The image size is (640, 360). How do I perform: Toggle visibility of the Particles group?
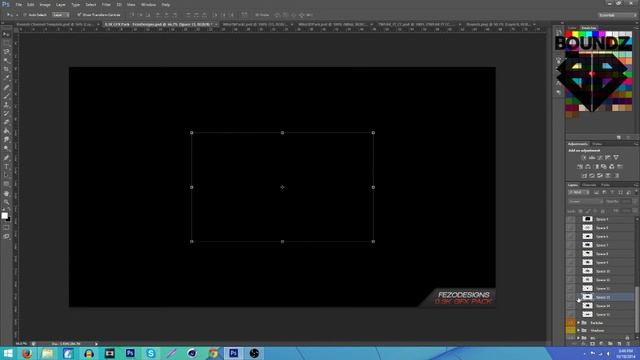(571, 323)
